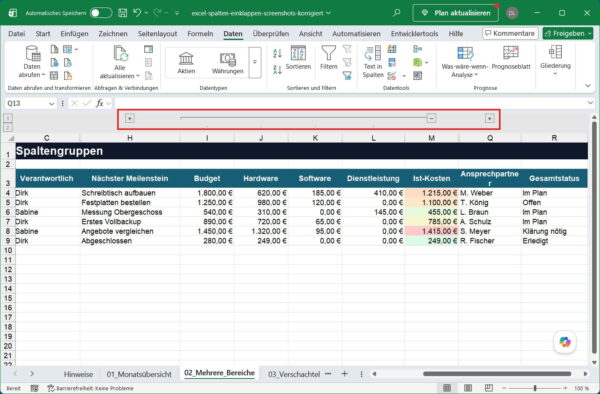Show outline level 1 columns
Image resolution: width=600 pixels, height=394 pixels.
(8, 118)
